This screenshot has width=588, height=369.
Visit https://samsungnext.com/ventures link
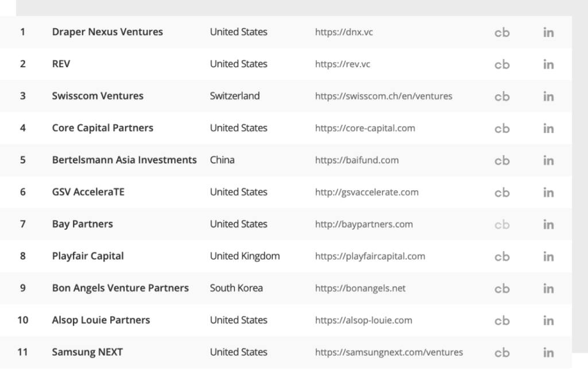click(x=389, y=352)
